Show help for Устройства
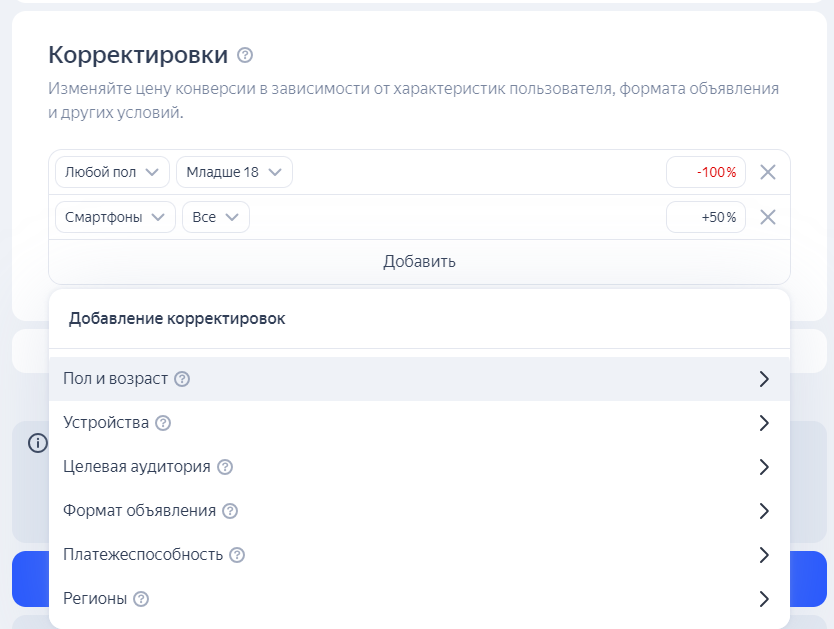Image resolution: width=834 pixels, height=629 pixels. click(163, 423)
